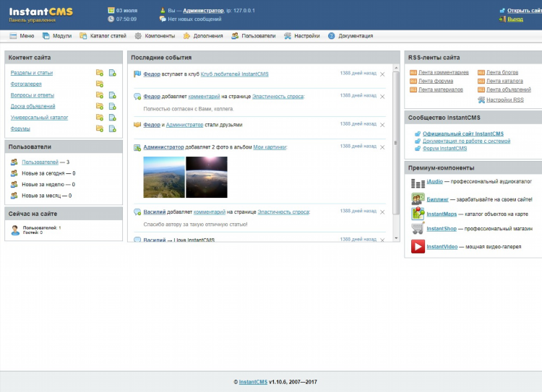Add item icon in Форумы row
Viewport: 542px width, 392px height.
[112, 129]
